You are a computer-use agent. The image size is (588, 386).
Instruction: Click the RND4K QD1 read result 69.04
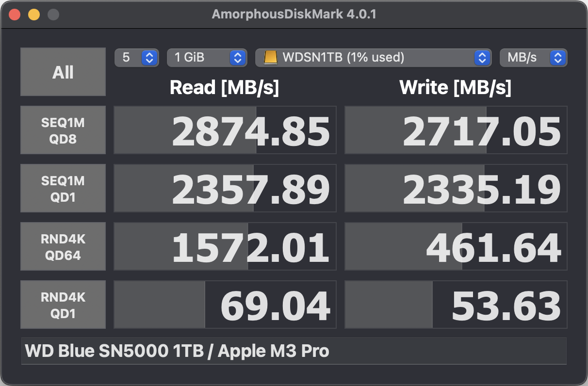(225, 305)
